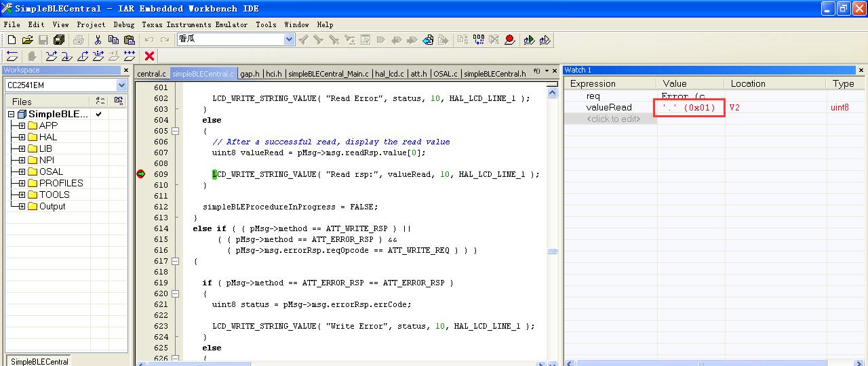Click the Save All icon
Image resolution: width=868 pixels, height=366 pixels.
coord(59,40)
